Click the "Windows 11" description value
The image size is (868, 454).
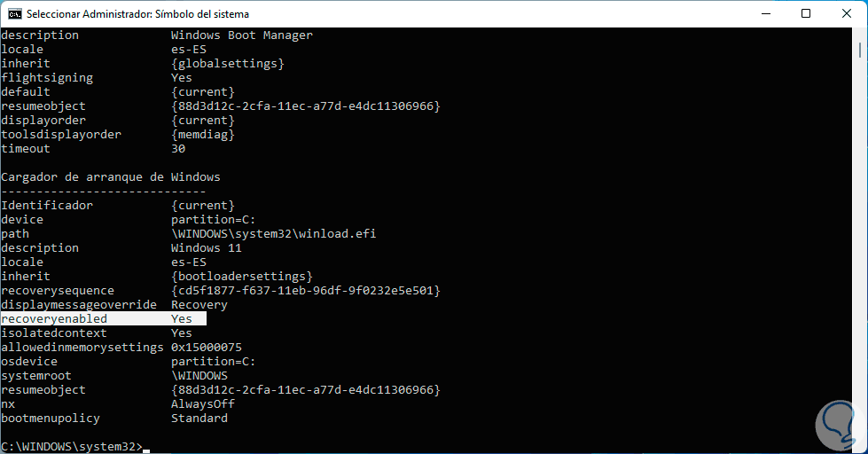coord(206,248)
